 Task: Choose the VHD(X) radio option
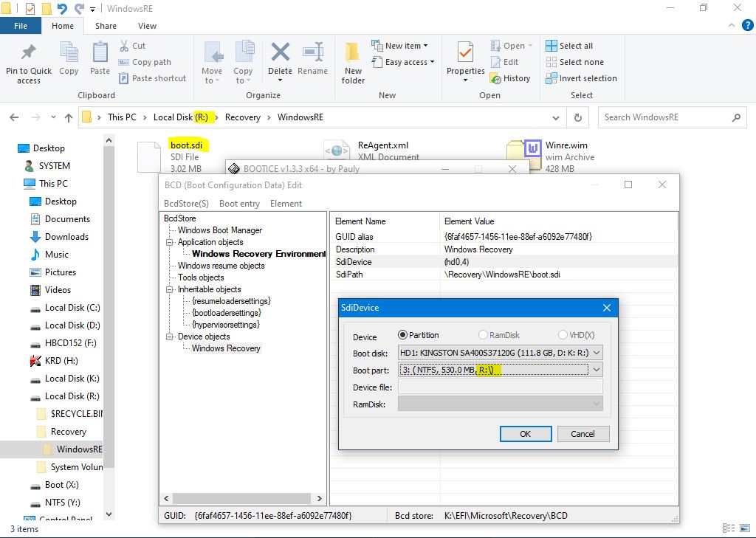coord(563,335)
